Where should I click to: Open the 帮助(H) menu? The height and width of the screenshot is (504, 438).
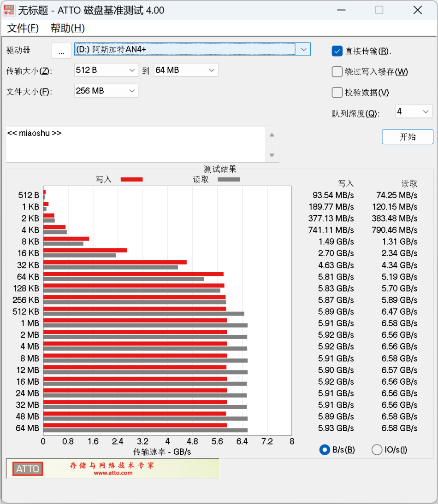click(x=67, y=28)
